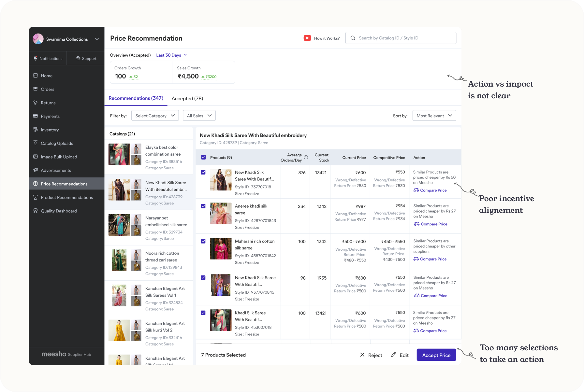This screenshot has height=392, width=584.
Task: Go to Home in sidebar
Action: click(66, 76)
